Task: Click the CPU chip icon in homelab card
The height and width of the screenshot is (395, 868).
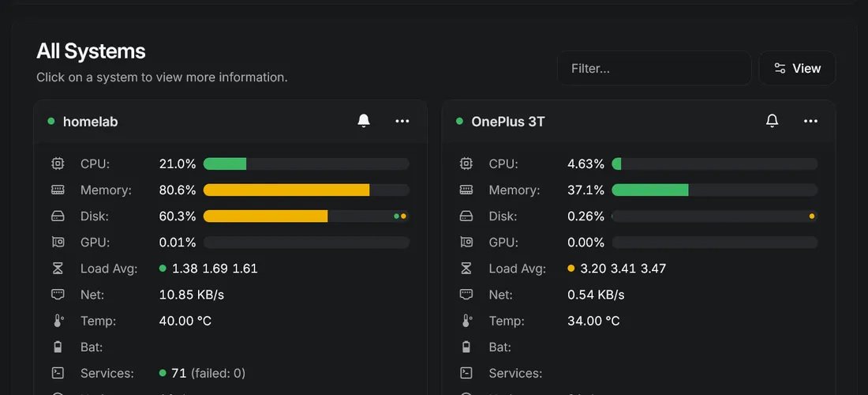Action: coord(58,164)
